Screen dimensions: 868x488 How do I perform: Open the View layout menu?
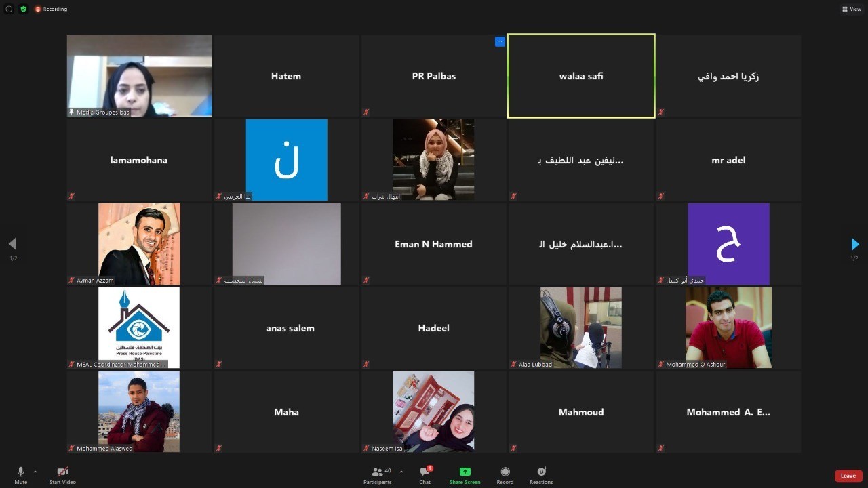[x=851, y=9]
